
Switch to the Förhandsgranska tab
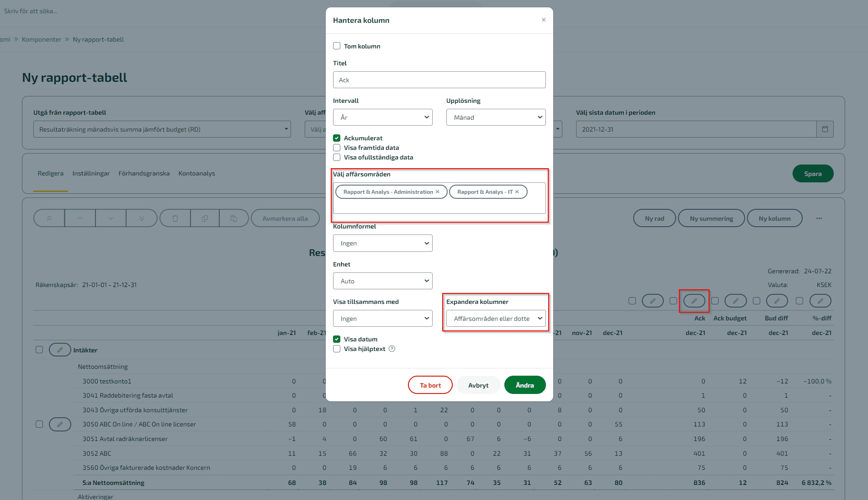click(x=144, y=173)
